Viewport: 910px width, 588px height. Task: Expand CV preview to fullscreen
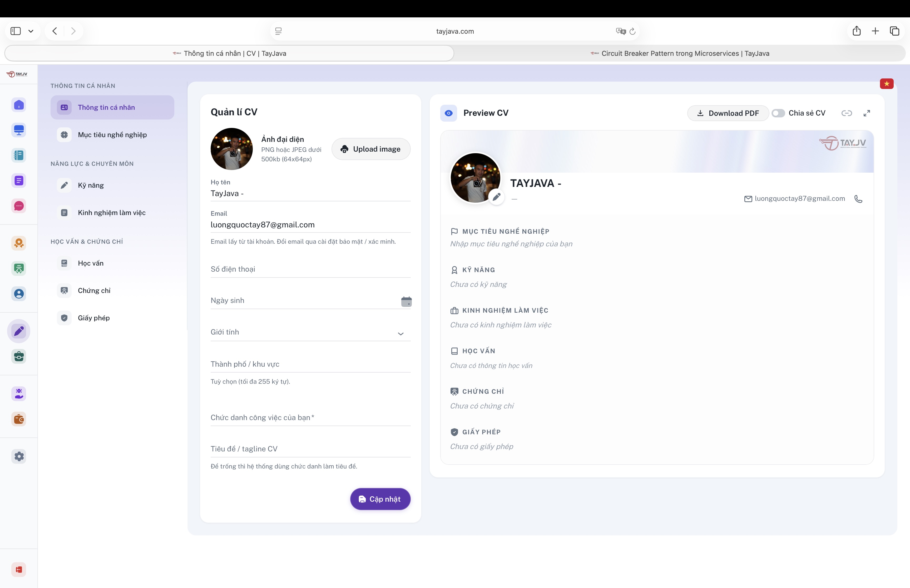point(867,113)
